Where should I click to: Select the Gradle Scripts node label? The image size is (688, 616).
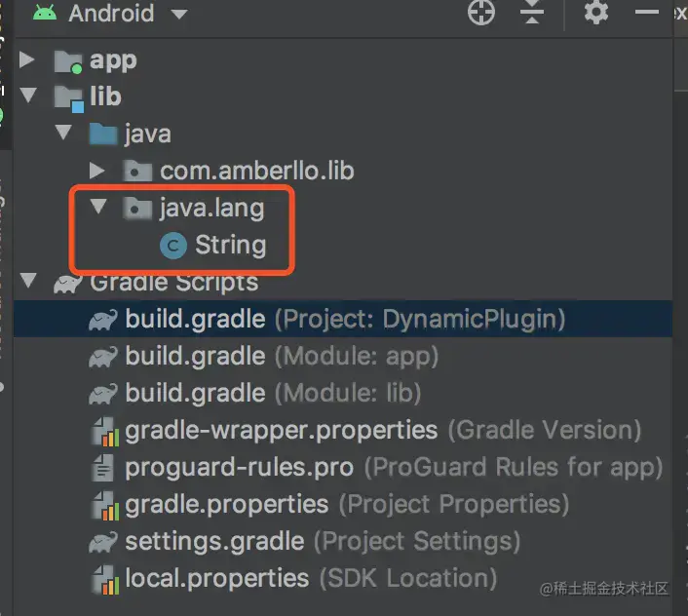tap(174, 282)
